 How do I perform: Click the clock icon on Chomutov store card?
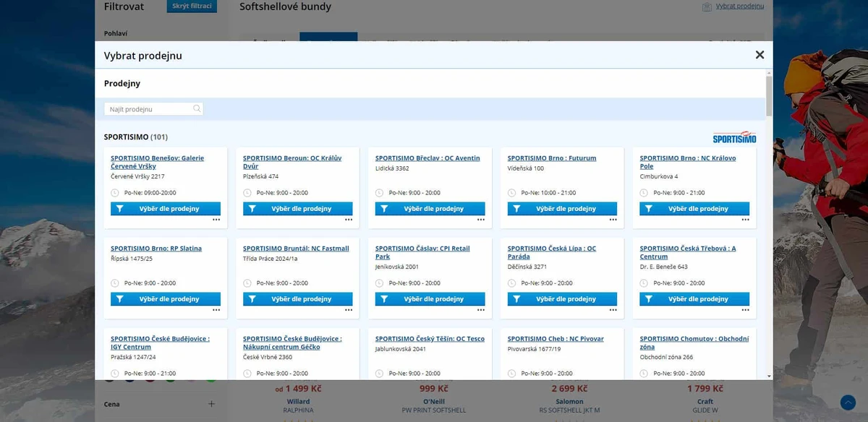pos(644,374)
